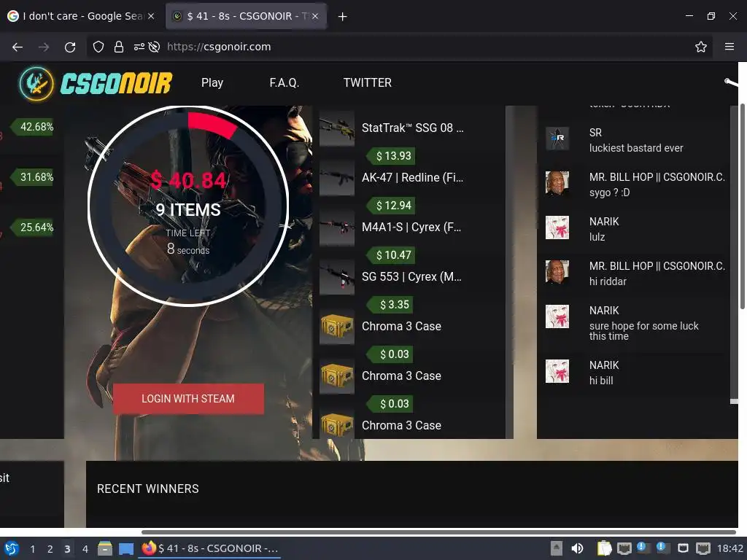Open the F.A.Q. page

284,83
